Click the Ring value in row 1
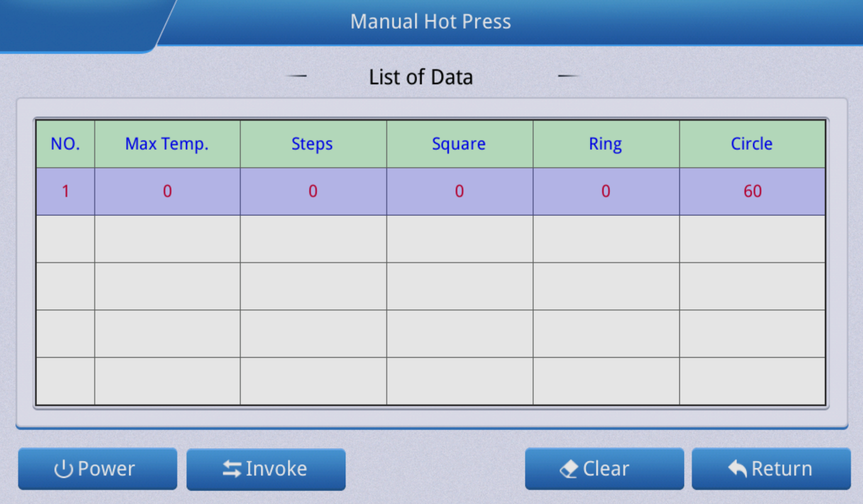863x504 pixels. click(605, 192)
